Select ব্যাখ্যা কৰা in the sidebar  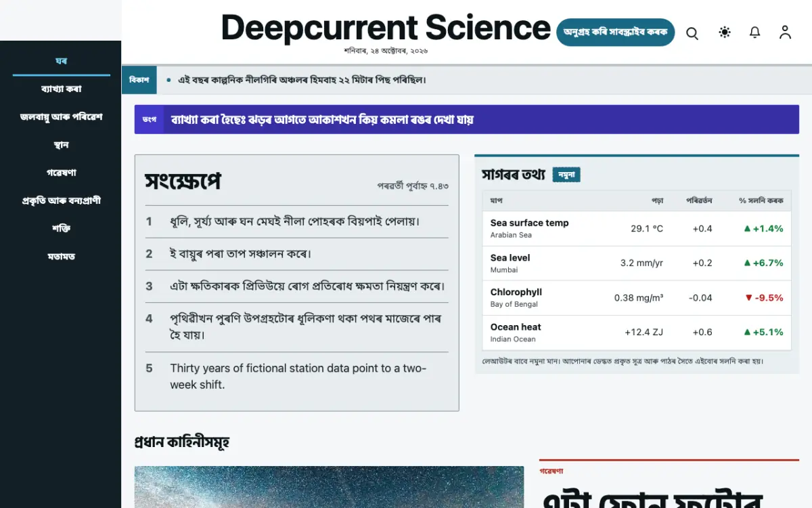62,89
